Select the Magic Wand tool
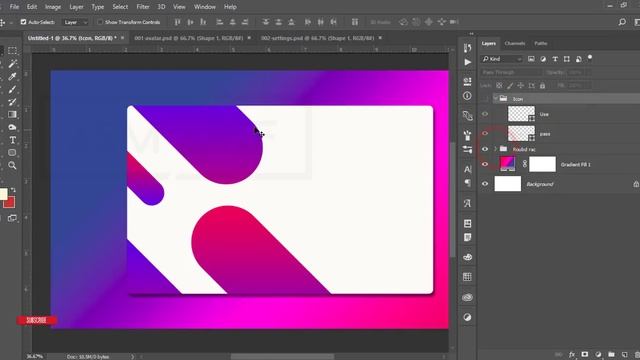The height and width of the screenshot is (360, 640). pyautogui.click(x=12, y=64)
